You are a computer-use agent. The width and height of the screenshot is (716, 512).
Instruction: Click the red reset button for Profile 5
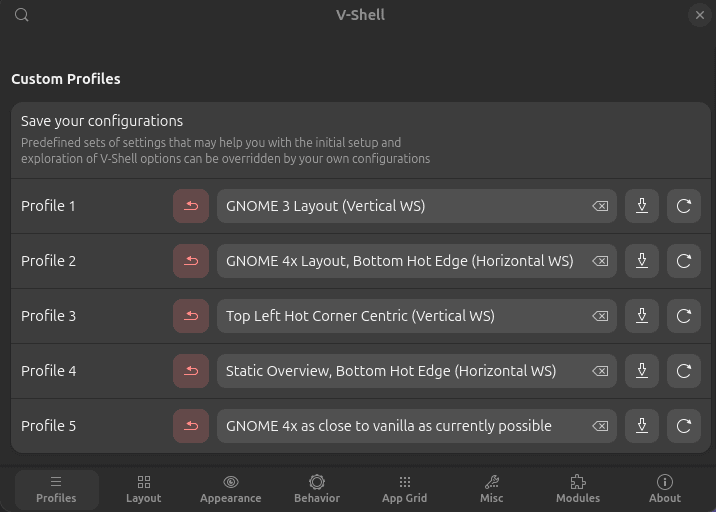(x=191, y=426)
